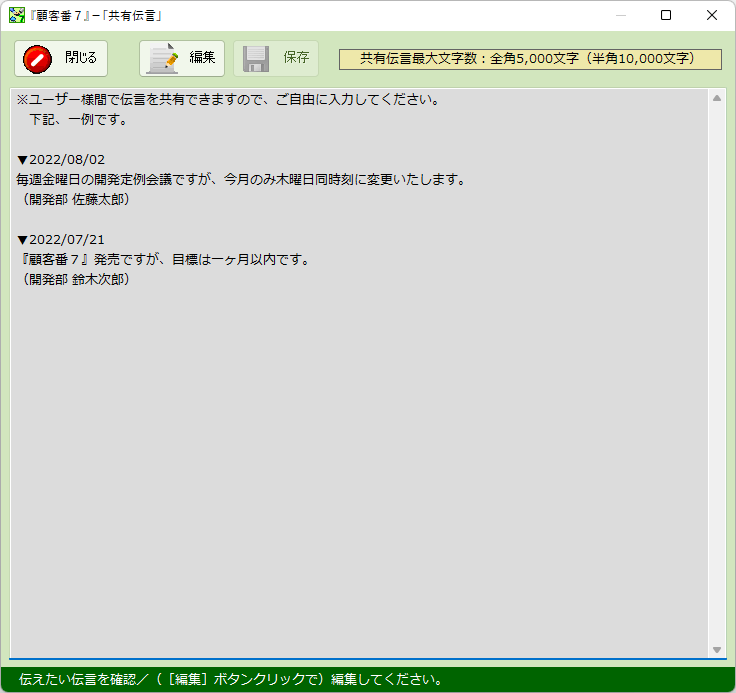
Task: Click the 閉じる (close) button
Action: 61,58
